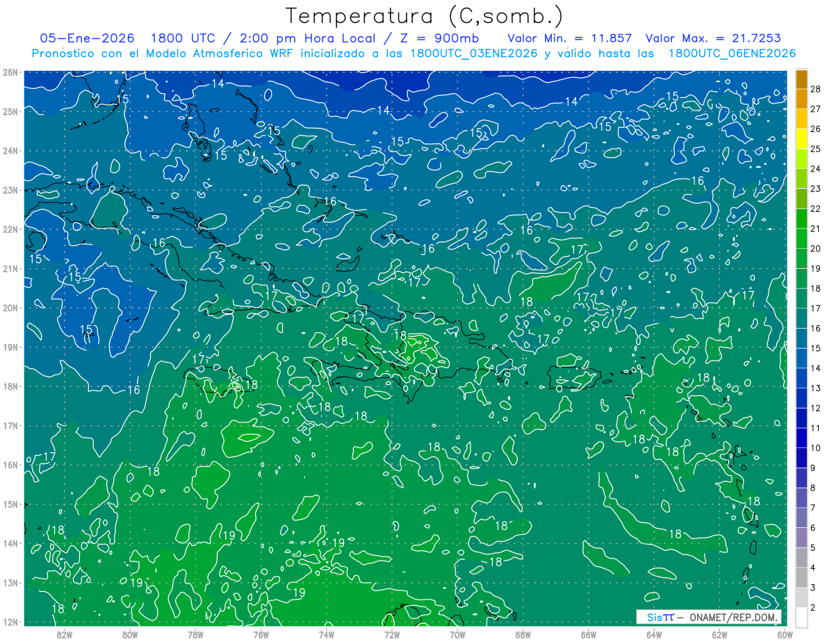Viewport: 834px width, 644px height.
Task: Click the 14N latitude label
Action: click(10, 543)
